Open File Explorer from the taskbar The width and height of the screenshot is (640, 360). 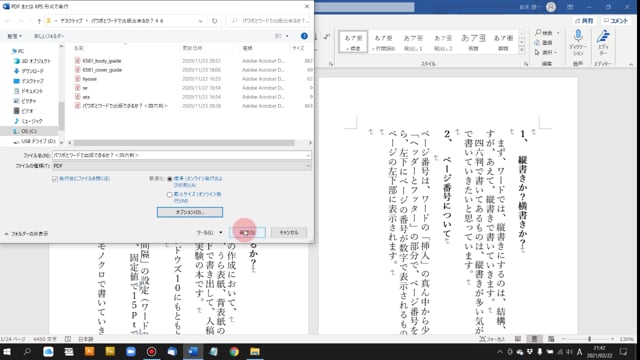click(x=255, y=351)
